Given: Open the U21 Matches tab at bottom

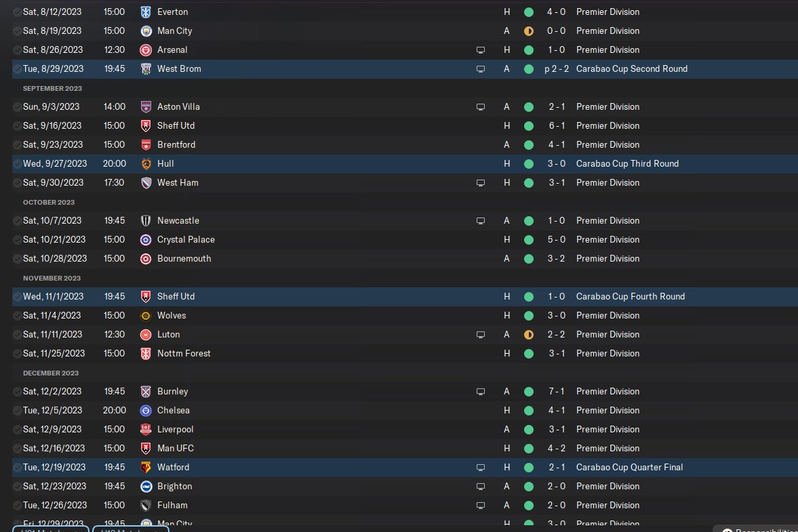Looking at the screenshot, I should click(51, 529).
